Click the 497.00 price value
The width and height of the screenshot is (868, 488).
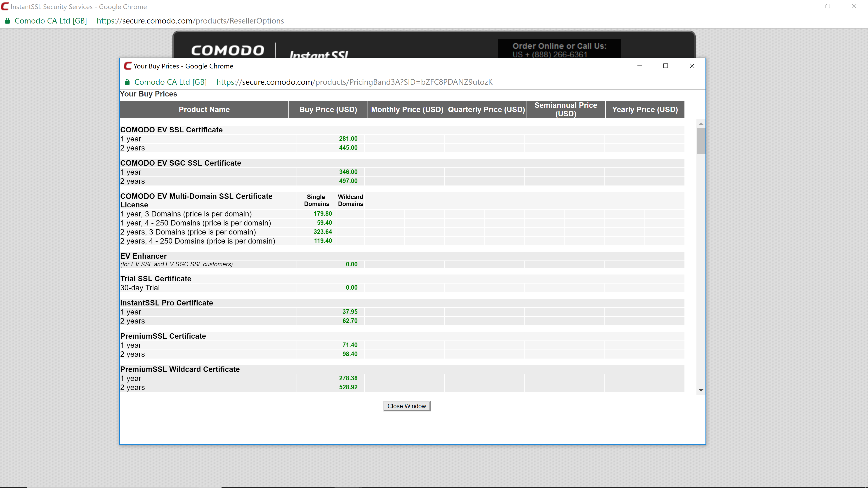click(x=348, y=181)
